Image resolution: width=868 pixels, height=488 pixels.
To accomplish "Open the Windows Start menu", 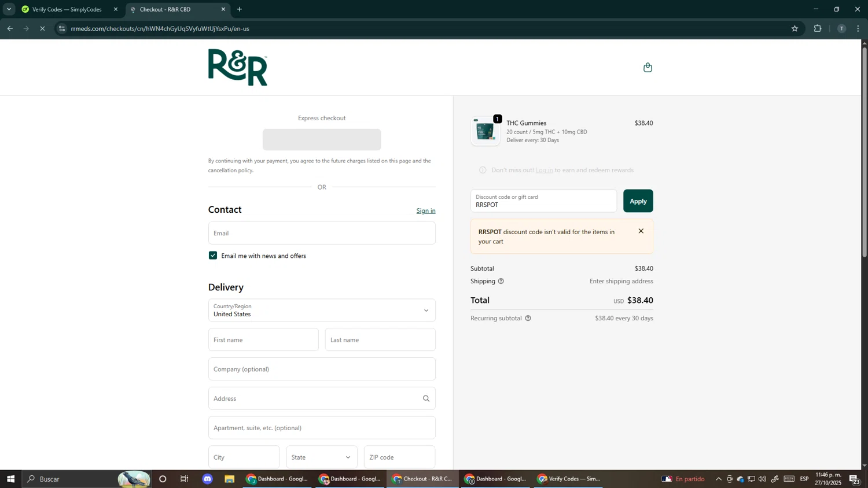I will point(10,479).
